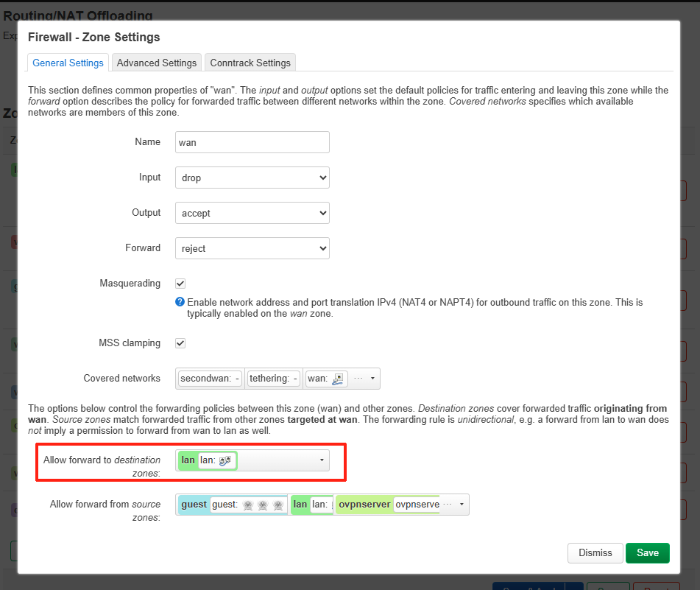Open the Conntrack Settings tab
This screenshot has width=700, height=590.
(x=250, y=63)
